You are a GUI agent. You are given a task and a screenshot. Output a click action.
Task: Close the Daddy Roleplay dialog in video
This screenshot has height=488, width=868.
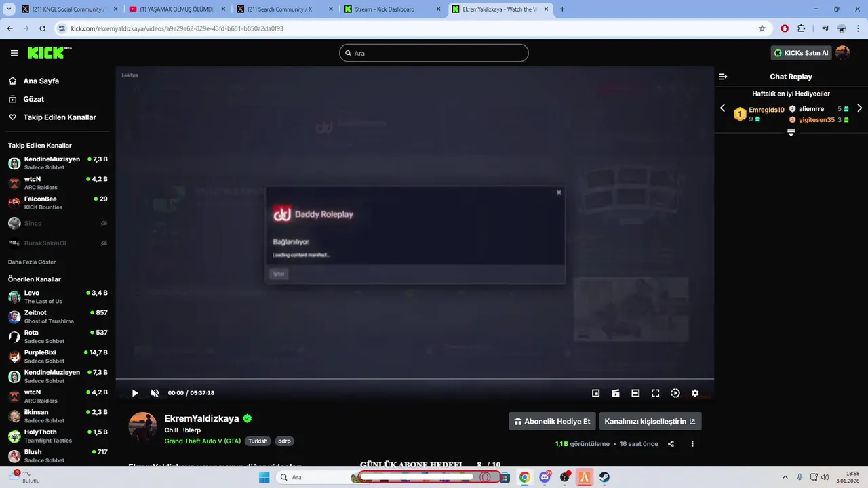(x=559, y=192)
